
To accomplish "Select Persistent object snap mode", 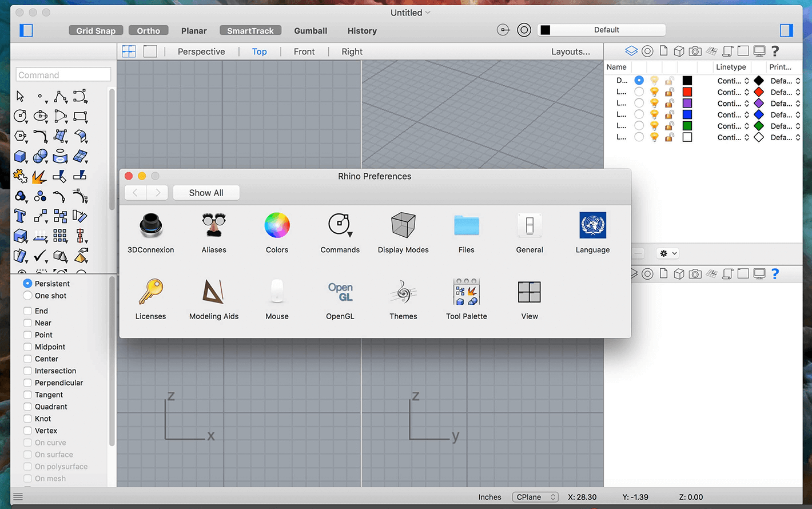I will pyautogui.click(x=27, y=284).
